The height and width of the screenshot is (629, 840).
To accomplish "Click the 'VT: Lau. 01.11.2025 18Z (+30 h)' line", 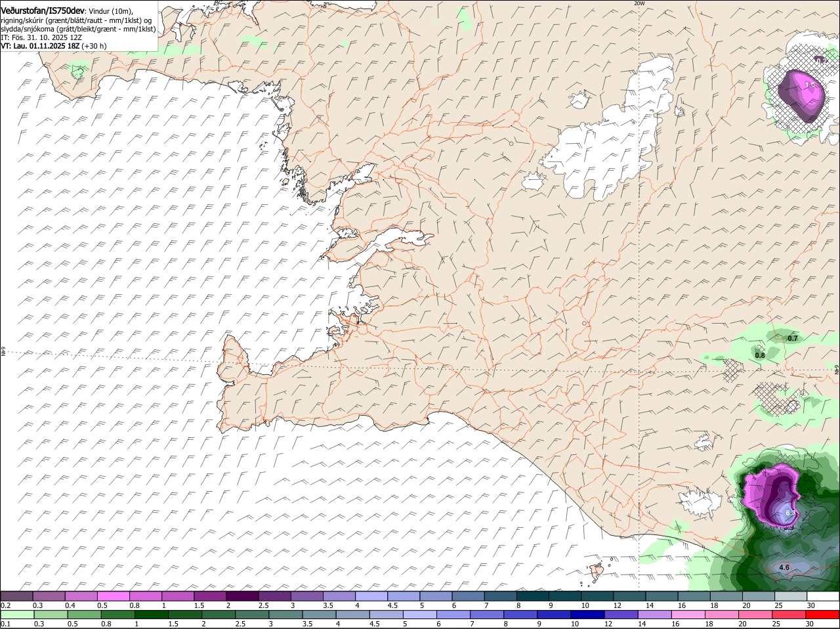I will coord(54,46).
